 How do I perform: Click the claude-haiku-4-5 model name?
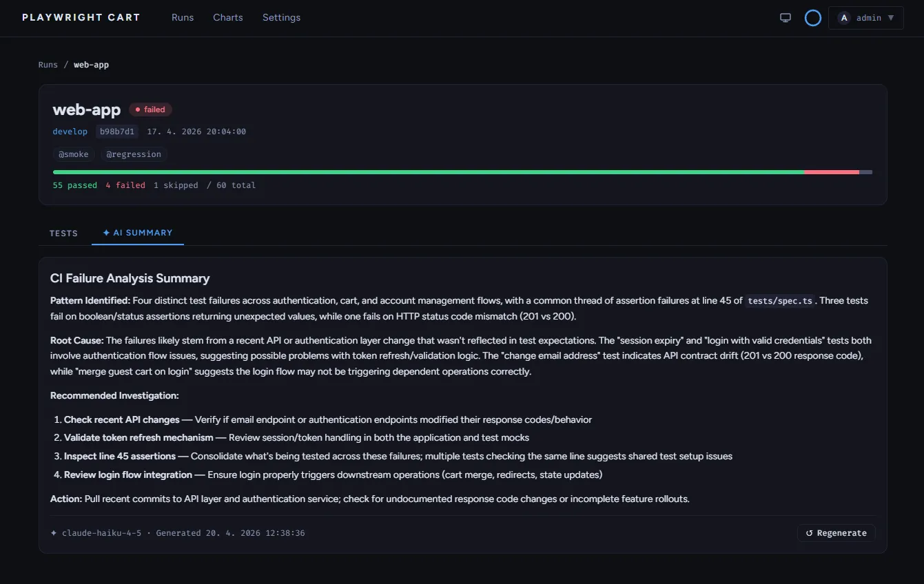click(x=102, y=533)
